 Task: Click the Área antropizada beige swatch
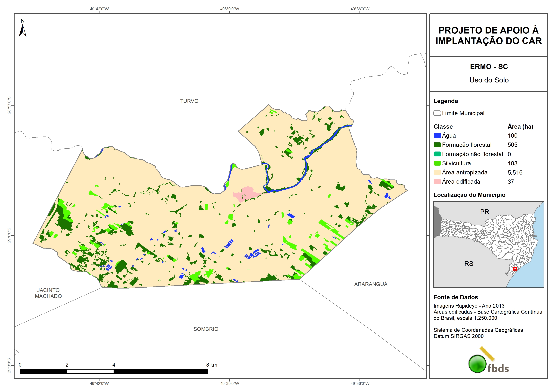[x=437, y=172]
